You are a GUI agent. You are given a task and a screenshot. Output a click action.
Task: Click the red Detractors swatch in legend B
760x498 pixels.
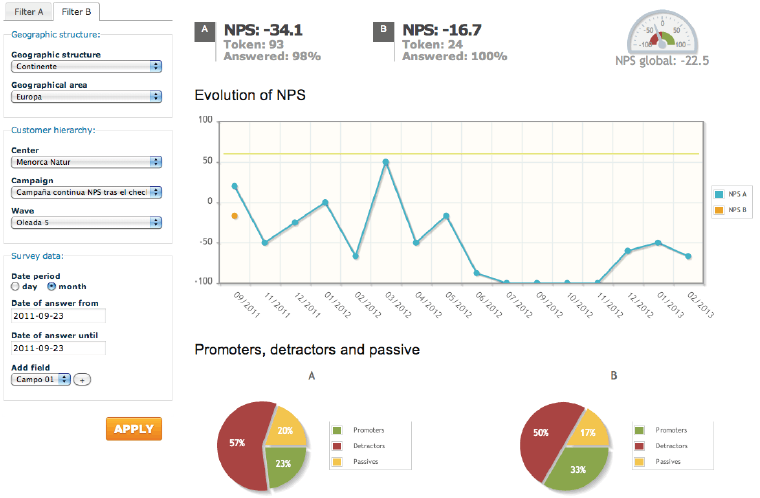coord(639,446)
